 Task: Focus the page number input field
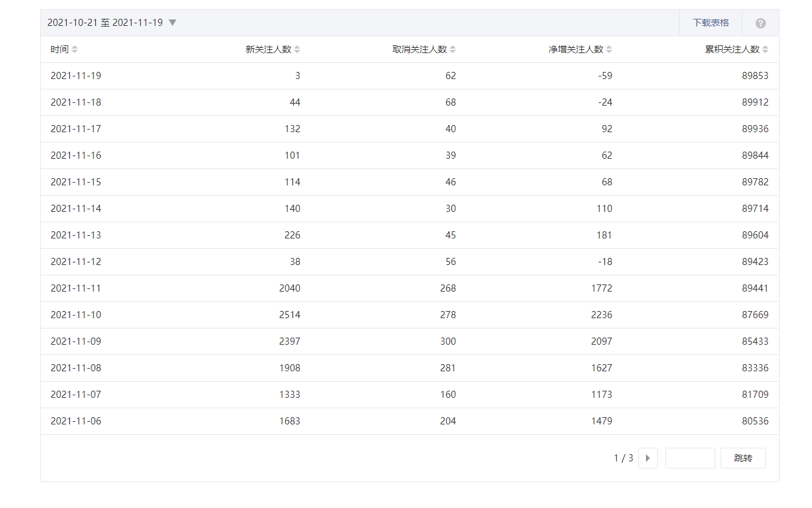[689, 458]
